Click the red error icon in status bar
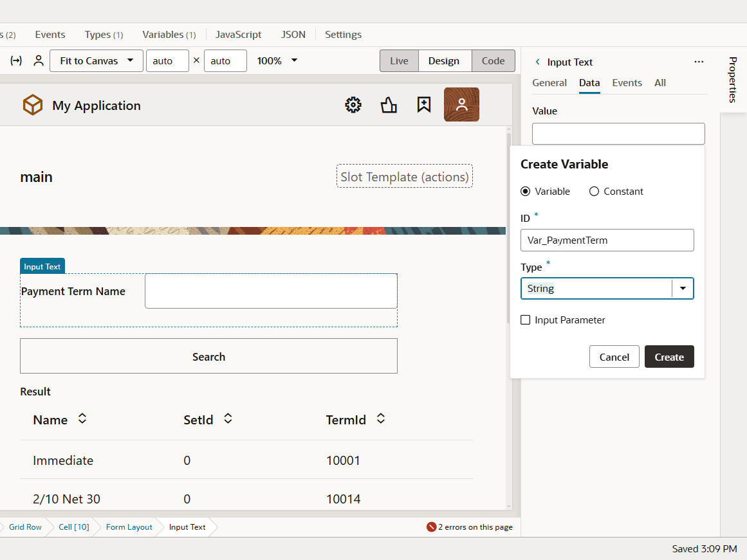This screenshot has height=560, width=747. click(431, 527)
